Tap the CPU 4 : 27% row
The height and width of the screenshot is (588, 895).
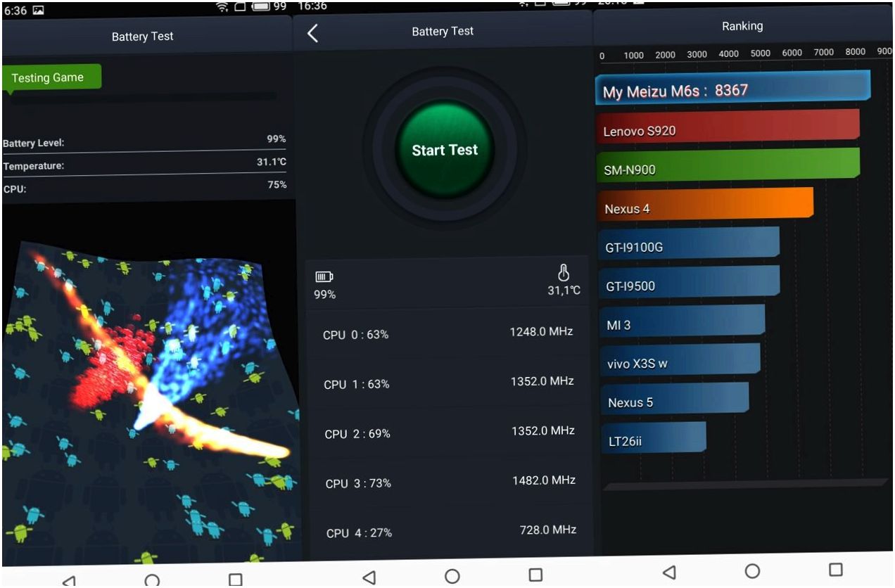(x=450, y=532)
